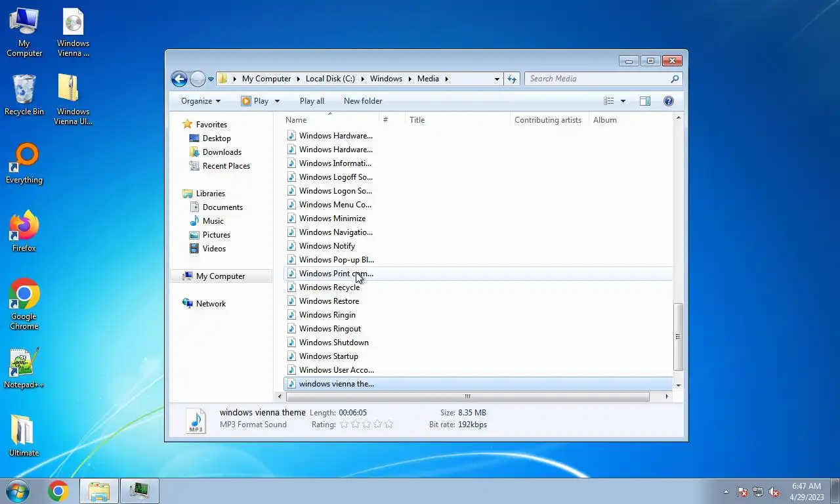Click the Windows Ringin file icon
The width and height of the screenshot is (840, 504).
pyautogui.click(x=292, y=315)
